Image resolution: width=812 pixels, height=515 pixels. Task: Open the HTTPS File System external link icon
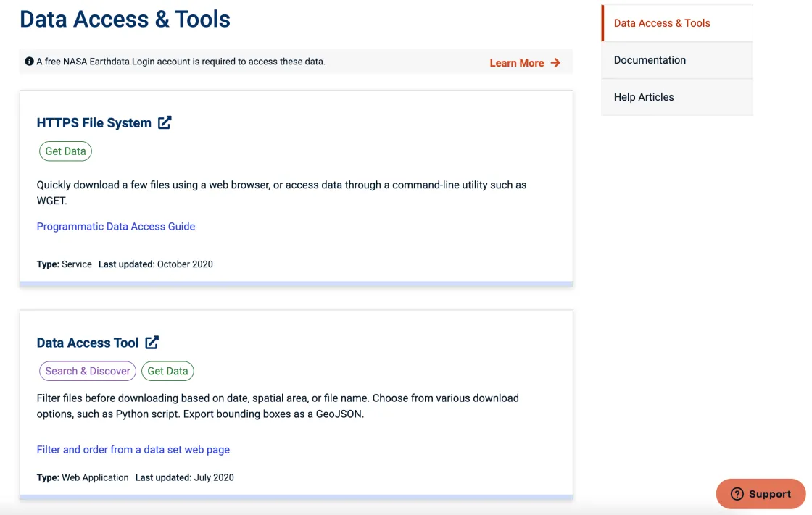pyautogui.click(x=165, y=122)
